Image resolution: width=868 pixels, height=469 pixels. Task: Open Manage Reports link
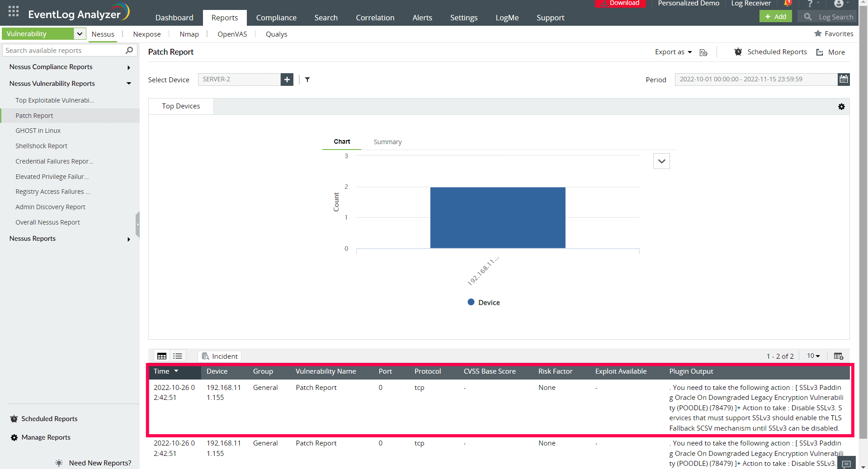pos(46,437)
